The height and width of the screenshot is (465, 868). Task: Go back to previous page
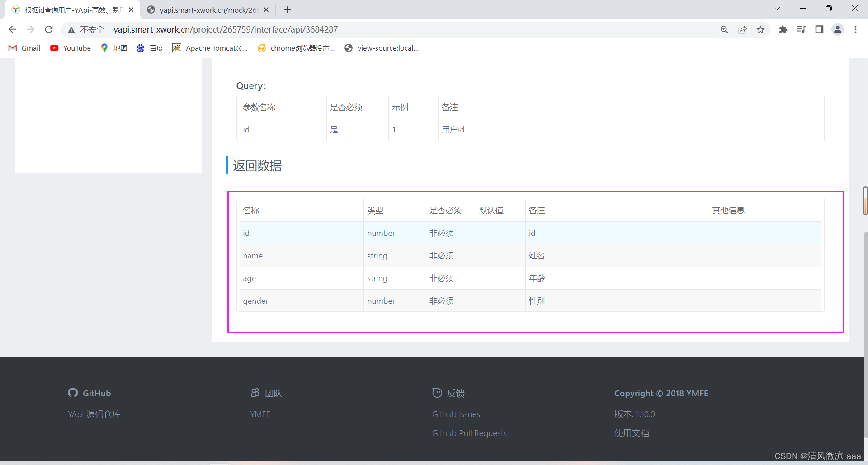coord(12,29)
